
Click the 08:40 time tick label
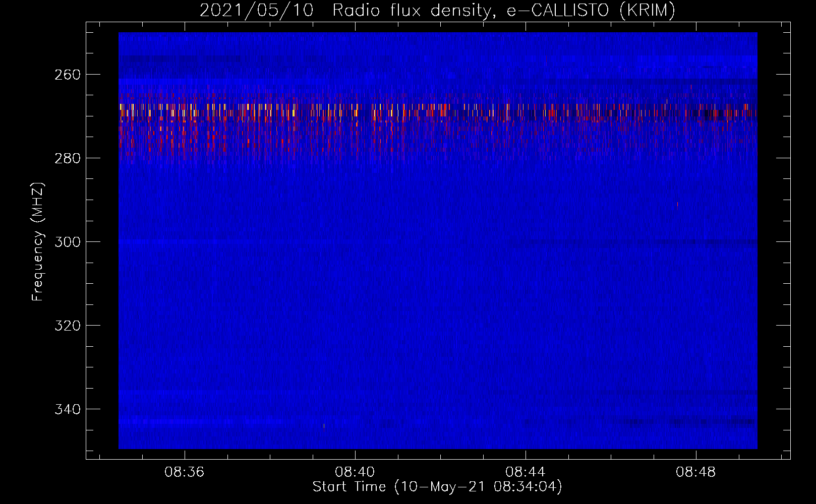point(355,472)
